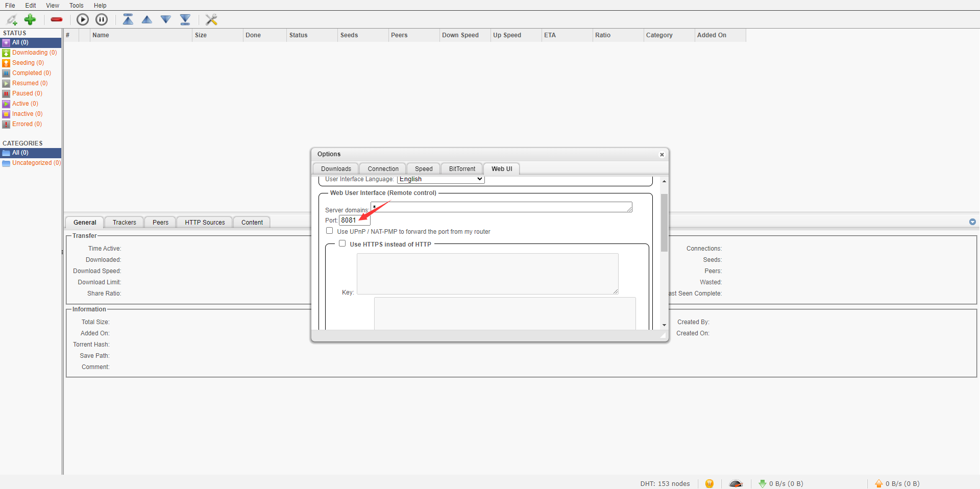
Task: Filter by Errored status
Action: click(31, 124)
